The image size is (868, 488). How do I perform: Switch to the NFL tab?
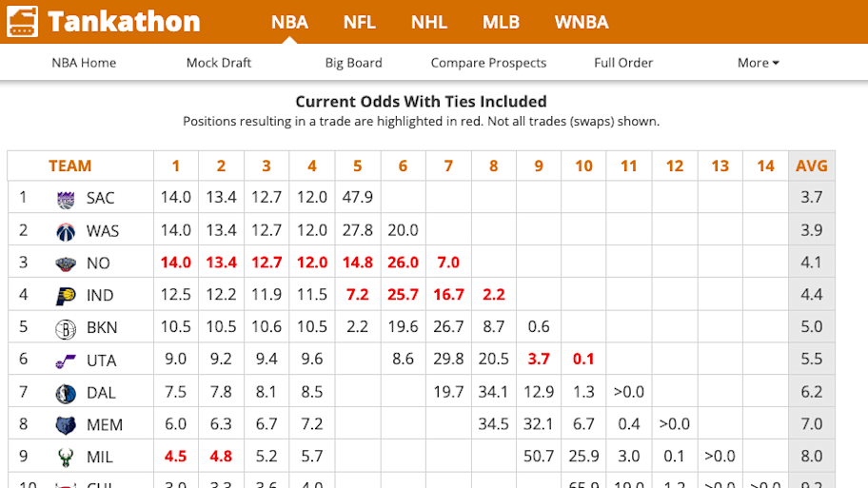click(359, 22)
